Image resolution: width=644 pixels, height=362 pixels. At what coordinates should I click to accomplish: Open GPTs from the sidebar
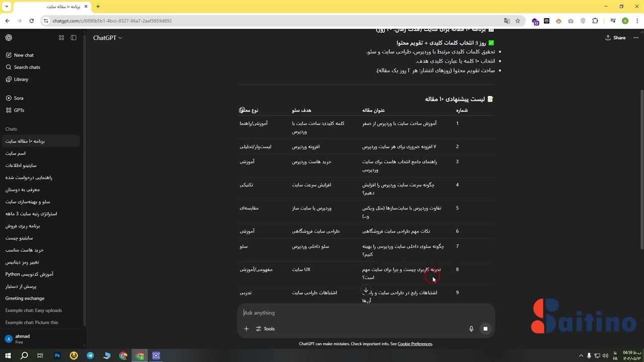pos(19,110)
